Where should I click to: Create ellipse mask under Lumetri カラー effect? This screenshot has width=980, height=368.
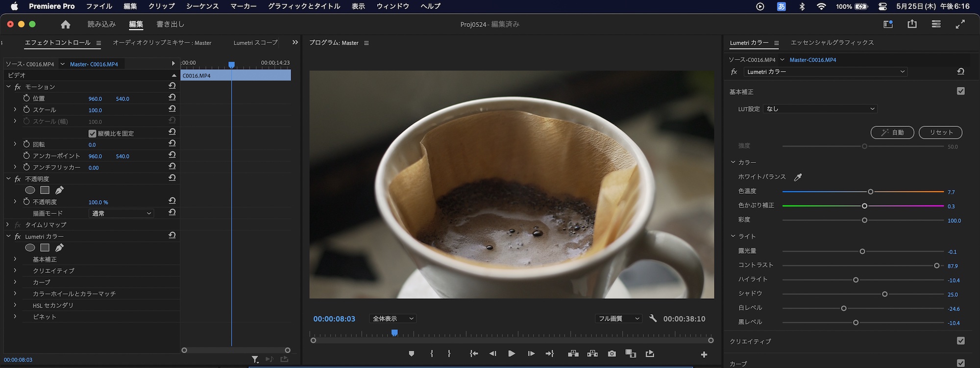[x=30, y=248]
